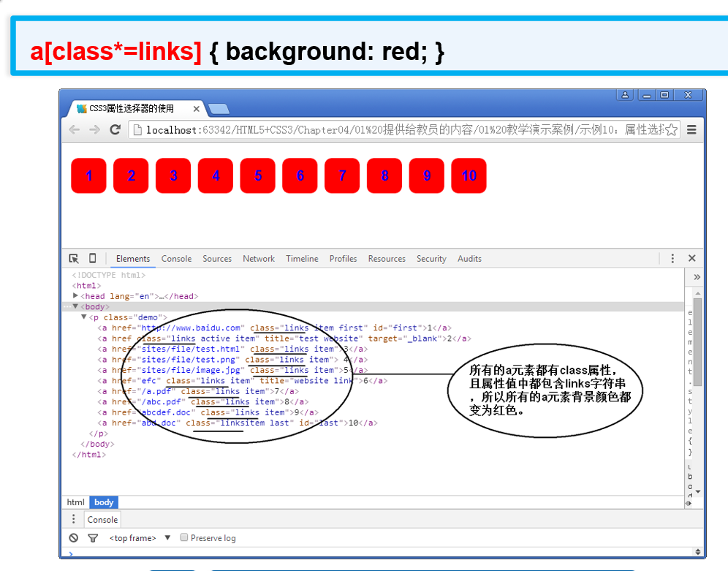Click the Chrome user profile icon
The image size is (728, 571).
(625, 95)
